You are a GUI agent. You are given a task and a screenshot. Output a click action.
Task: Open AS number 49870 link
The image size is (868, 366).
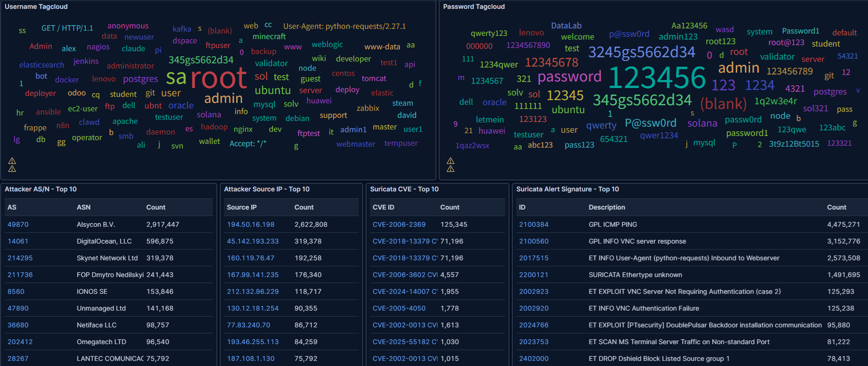tap(18, 224)
